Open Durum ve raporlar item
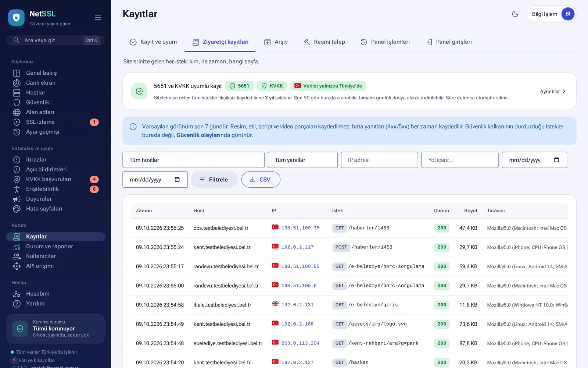The width and height of the screenshot is (588, 368). click(55, 246)
